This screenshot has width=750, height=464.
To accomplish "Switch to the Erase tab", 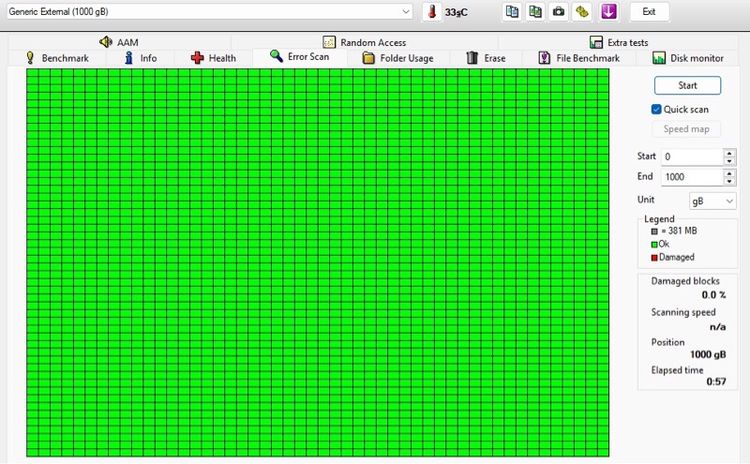I will pyautogui.click(x=486, y=58).
